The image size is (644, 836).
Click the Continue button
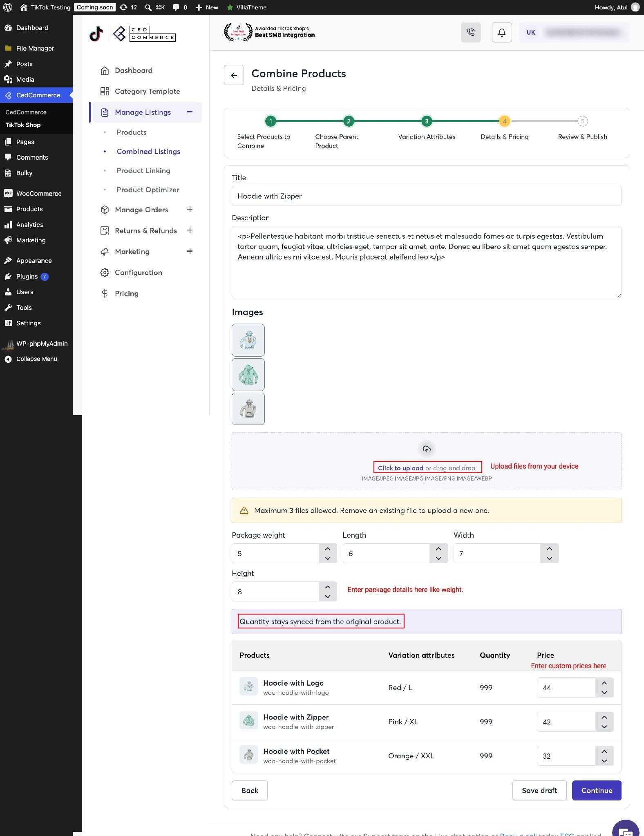point(597,790)
